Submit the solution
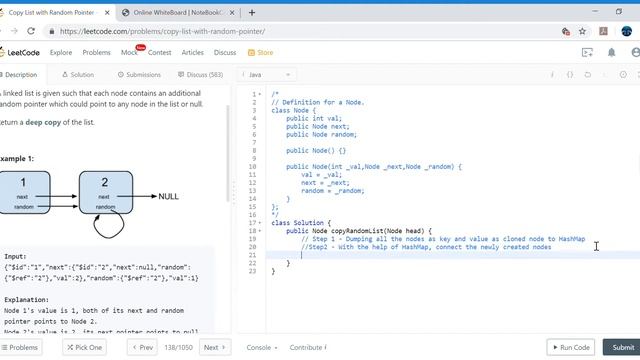This screenshot has height=360, width=640. [x=621, y=347]
